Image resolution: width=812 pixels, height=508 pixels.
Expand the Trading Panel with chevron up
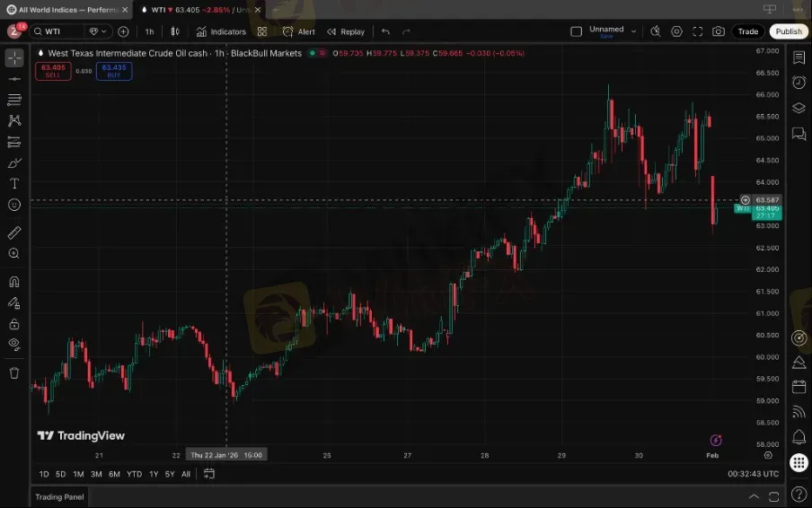point(754,497)
